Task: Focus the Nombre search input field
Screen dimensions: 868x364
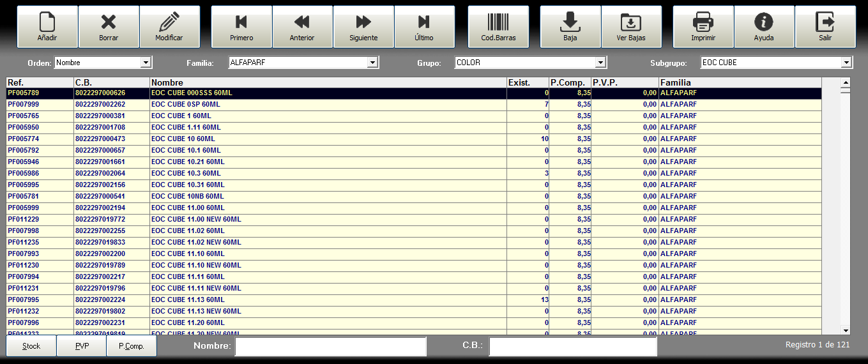Action: tap(331, 346)
